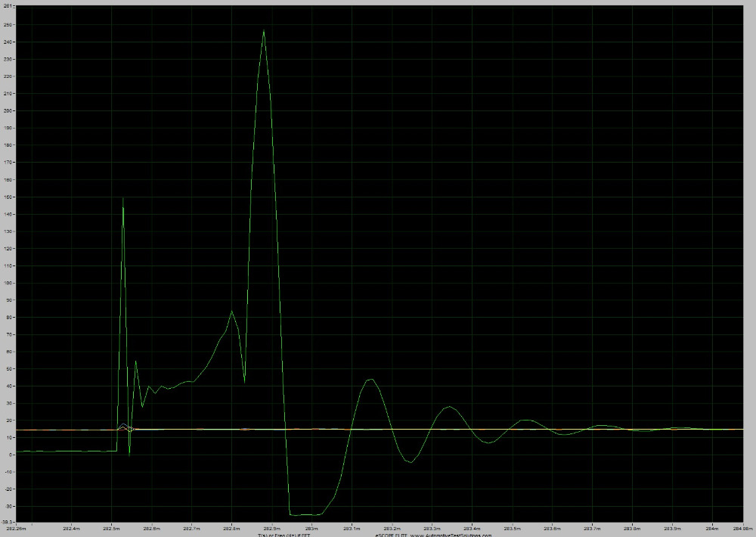
Task: Click the first ringing crest after the trough
Action: tap(370, 380)
